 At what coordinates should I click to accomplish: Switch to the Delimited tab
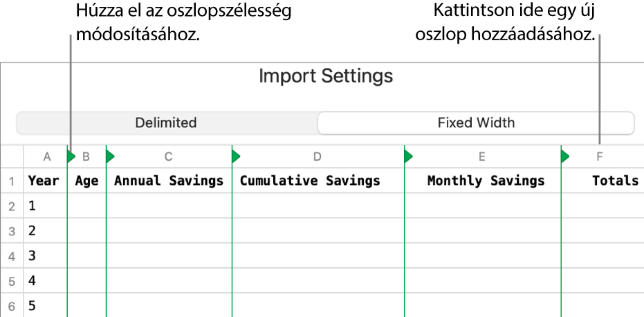point(166,123)
